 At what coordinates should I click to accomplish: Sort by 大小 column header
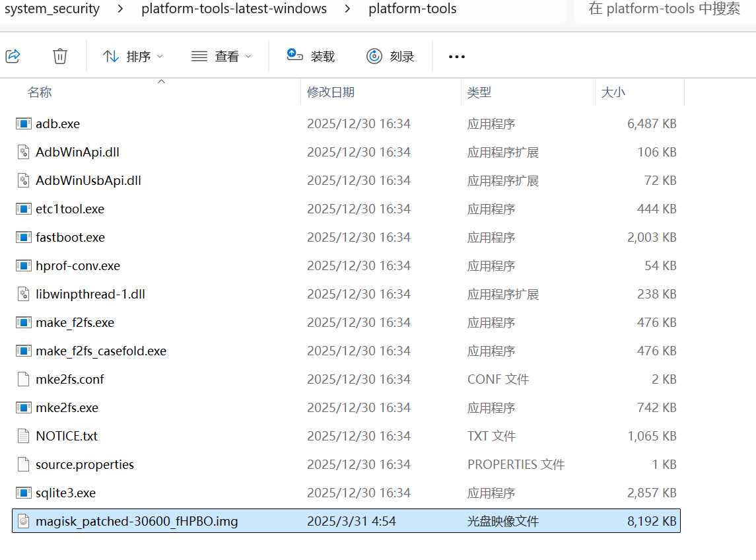613,92
